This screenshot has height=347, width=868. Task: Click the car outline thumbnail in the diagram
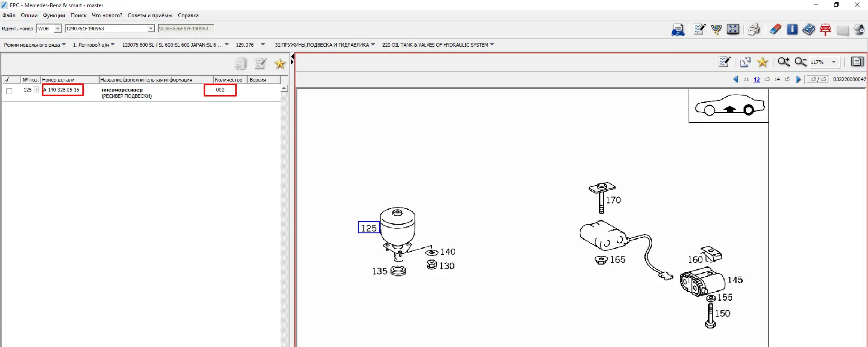click(729, 105)
